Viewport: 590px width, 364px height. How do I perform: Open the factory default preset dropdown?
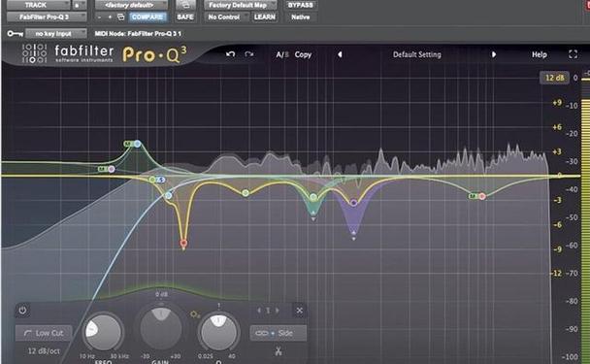(x=131, y=5)
